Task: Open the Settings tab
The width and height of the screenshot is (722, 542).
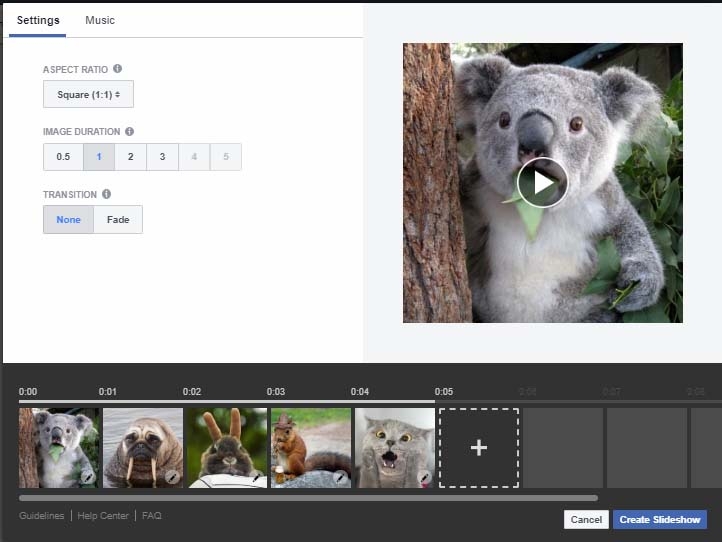Action: click(38, 20)
